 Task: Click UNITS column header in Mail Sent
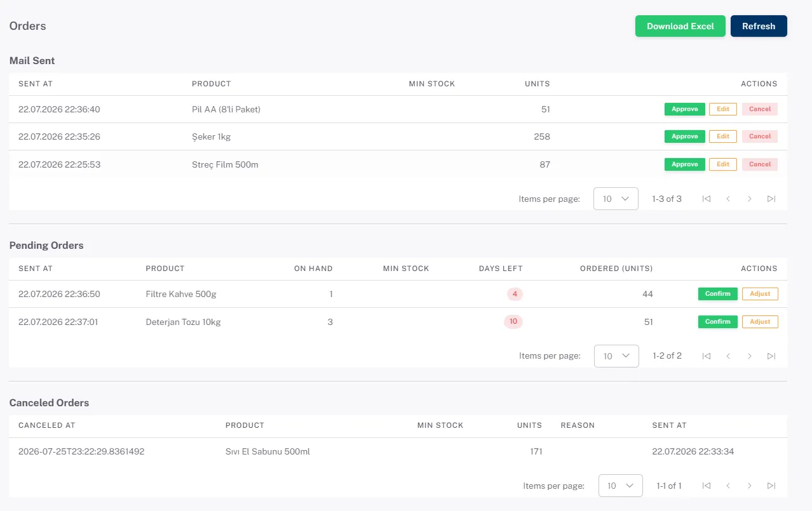[538, 84]
